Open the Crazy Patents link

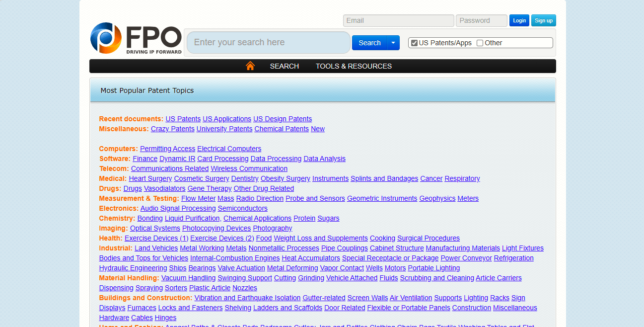pos(173,129)
